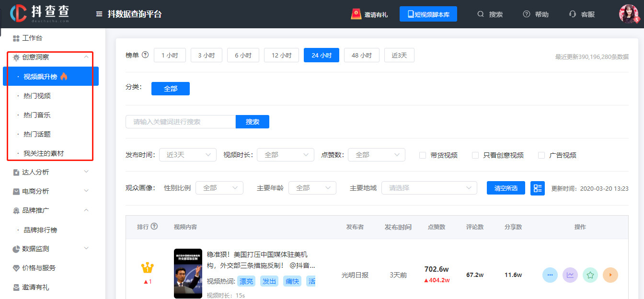Open the 视频时长 dropdown filter

pos(285,155)
